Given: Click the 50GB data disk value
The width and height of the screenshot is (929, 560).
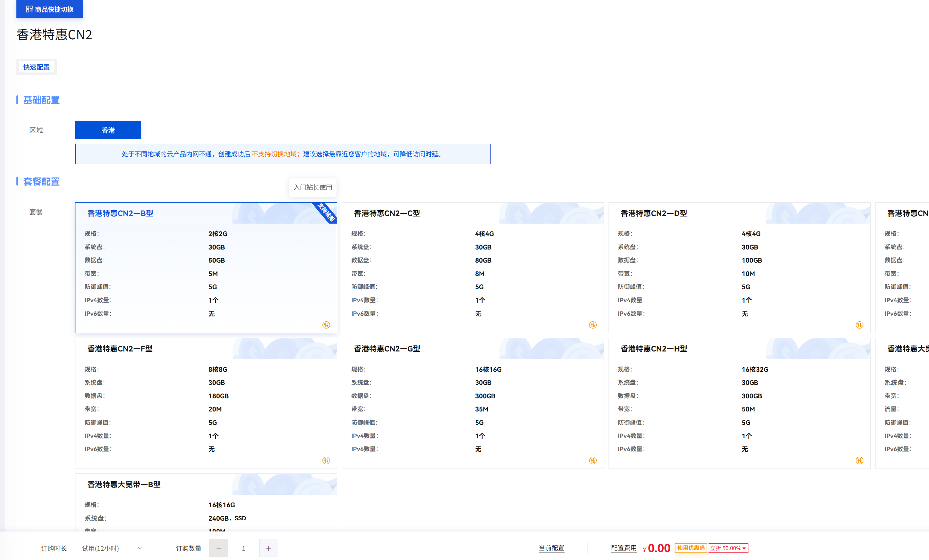Looking at the screenshot, I should (217, 260).
